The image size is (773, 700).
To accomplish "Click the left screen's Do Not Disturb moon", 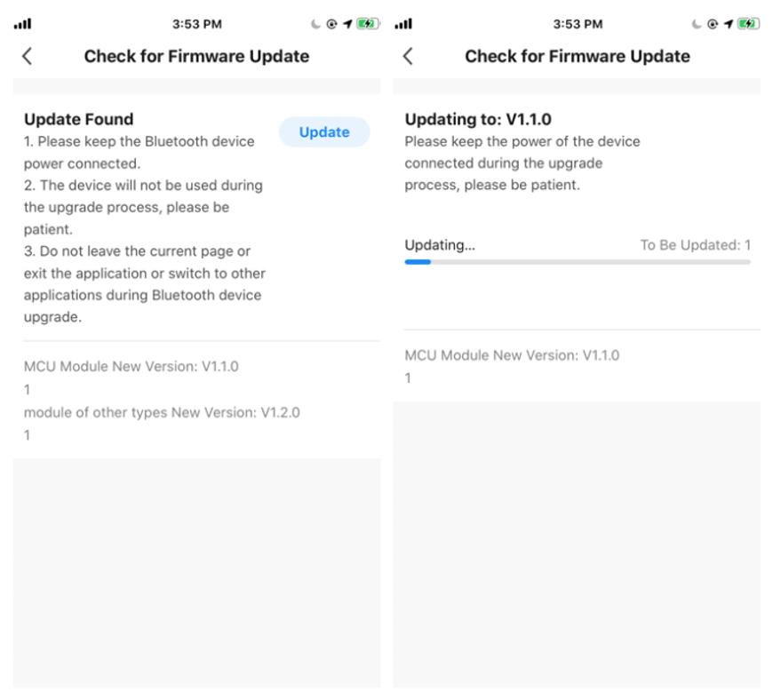I will click(x=315, y=24).
